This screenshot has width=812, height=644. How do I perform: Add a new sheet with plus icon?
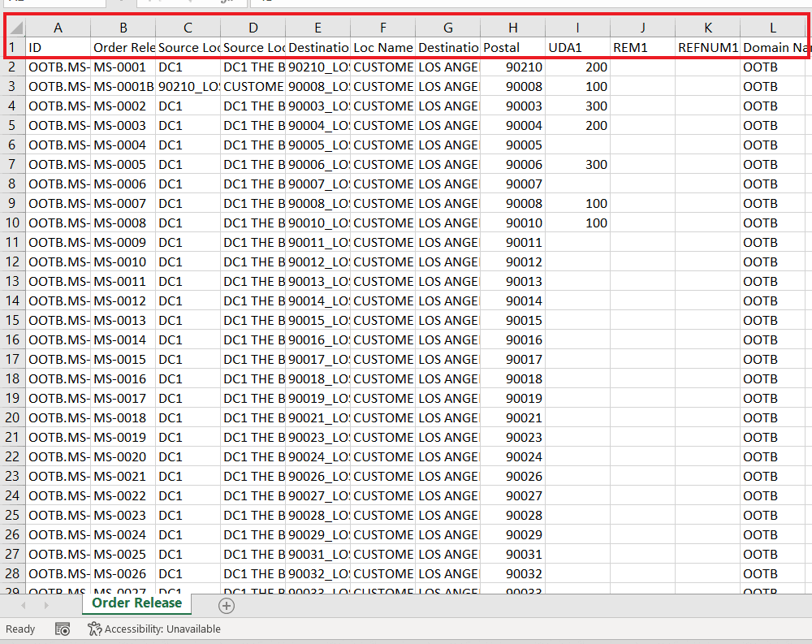point(227,606)
